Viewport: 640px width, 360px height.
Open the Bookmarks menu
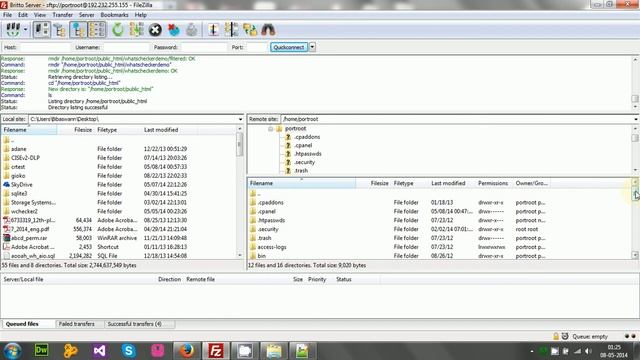coord(114,15)
